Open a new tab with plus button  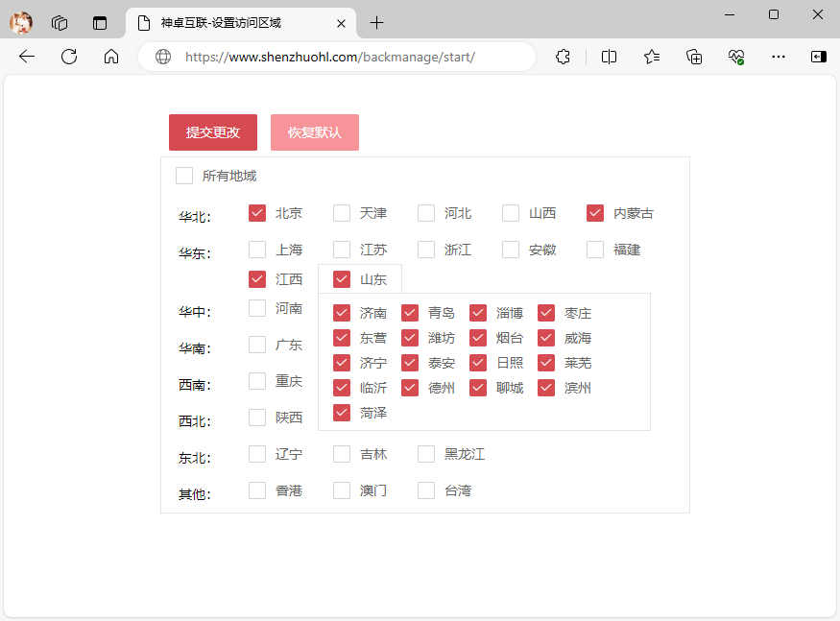[377, 23]
